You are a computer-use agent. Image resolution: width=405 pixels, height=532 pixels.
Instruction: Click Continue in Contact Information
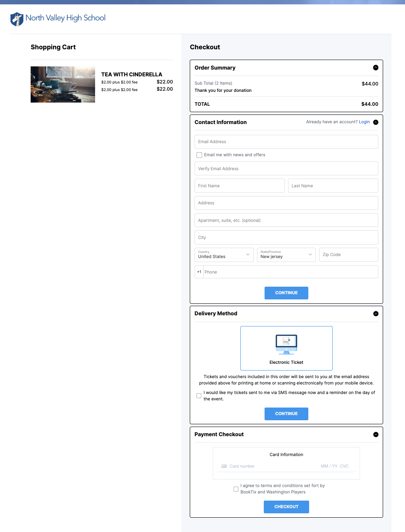pos(286,293)
